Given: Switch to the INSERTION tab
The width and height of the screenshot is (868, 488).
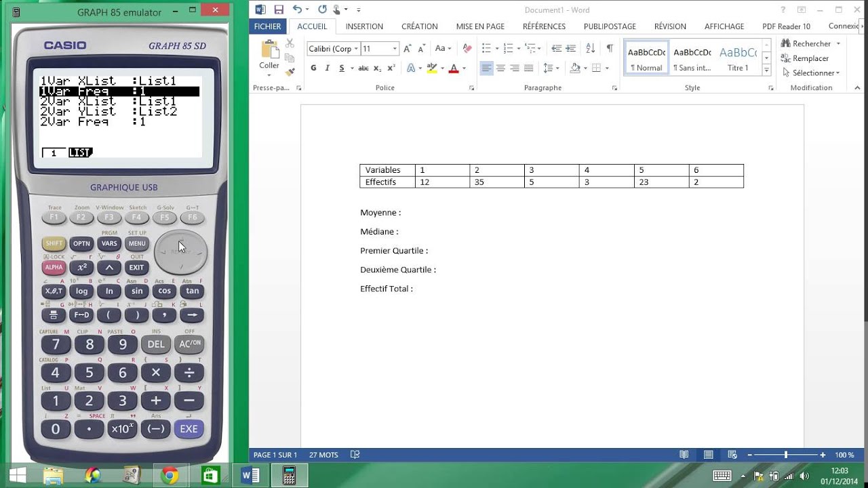Looking at the screenshot, I should pos(364,26).
